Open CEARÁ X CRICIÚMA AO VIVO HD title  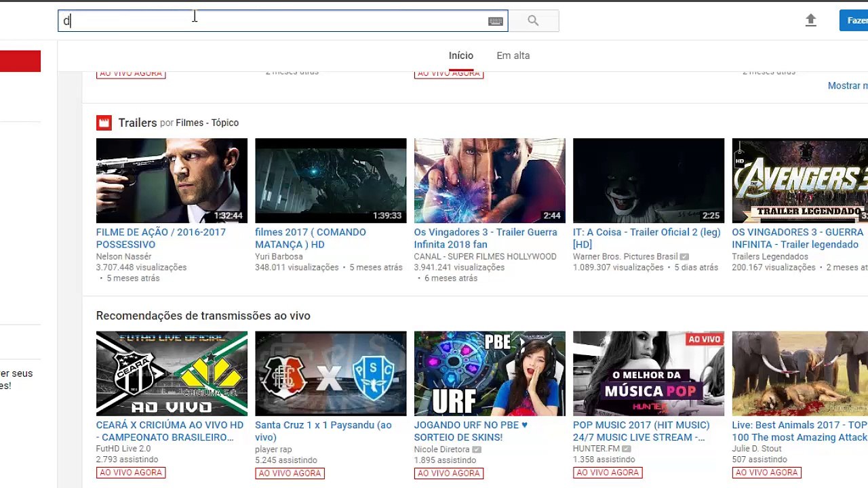(170, 431)
